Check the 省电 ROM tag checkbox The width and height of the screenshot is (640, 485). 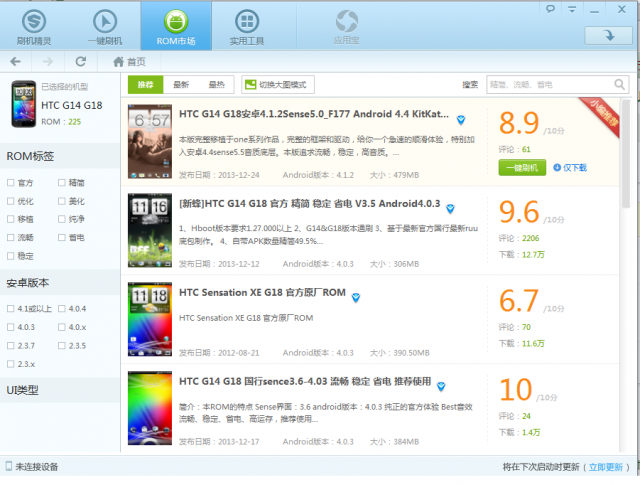pos(62,237)
